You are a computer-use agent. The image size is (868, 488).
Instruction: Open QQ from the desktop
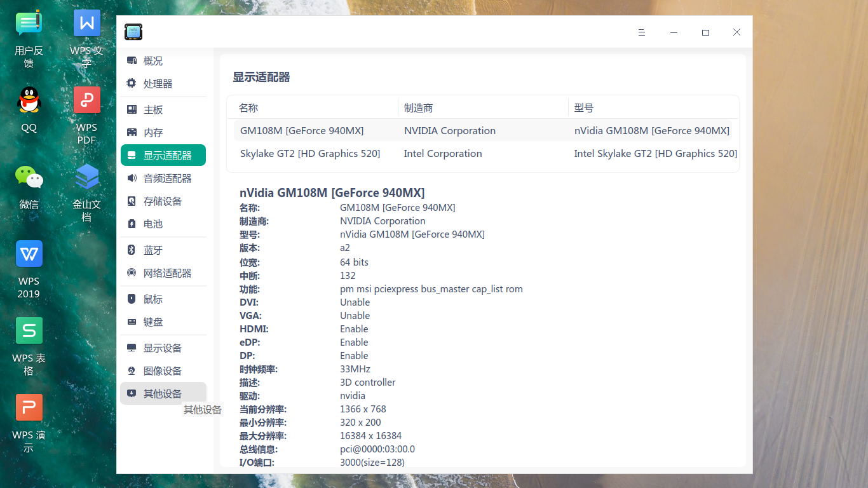[x=29, y=100]
